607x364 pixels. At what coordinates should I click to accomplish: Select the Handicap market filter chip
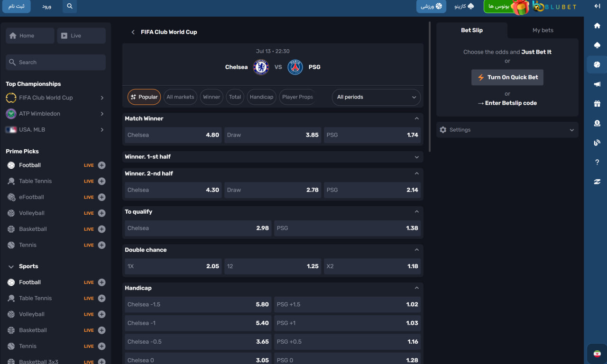coord(261,97)
